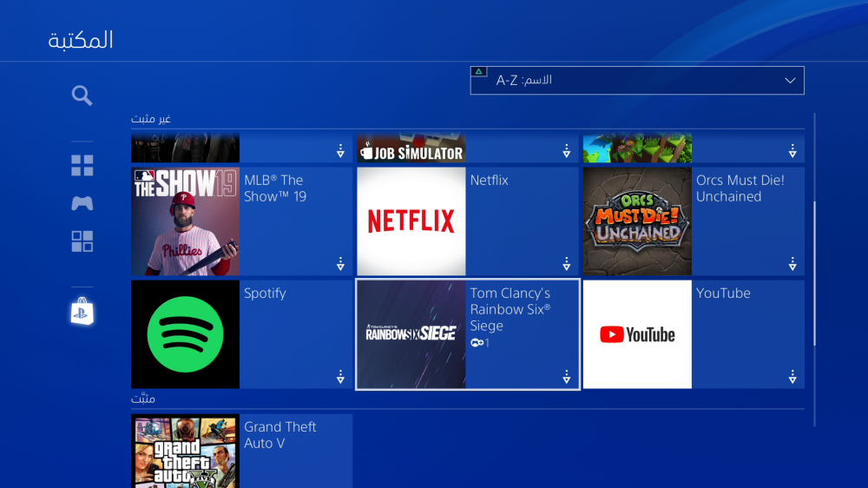Click the 'Spotify' title text

[265, 293]
